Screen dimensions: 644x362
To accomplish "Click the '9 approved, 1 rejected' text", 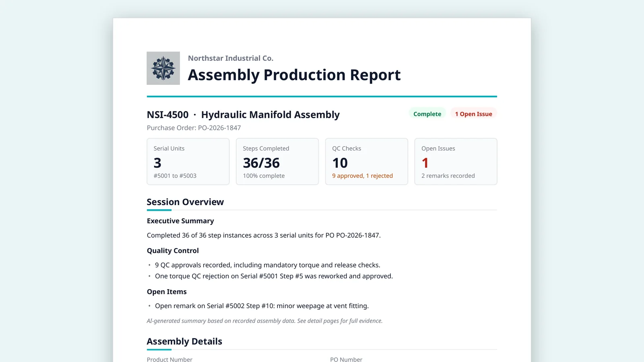I will tap(362, 176).
